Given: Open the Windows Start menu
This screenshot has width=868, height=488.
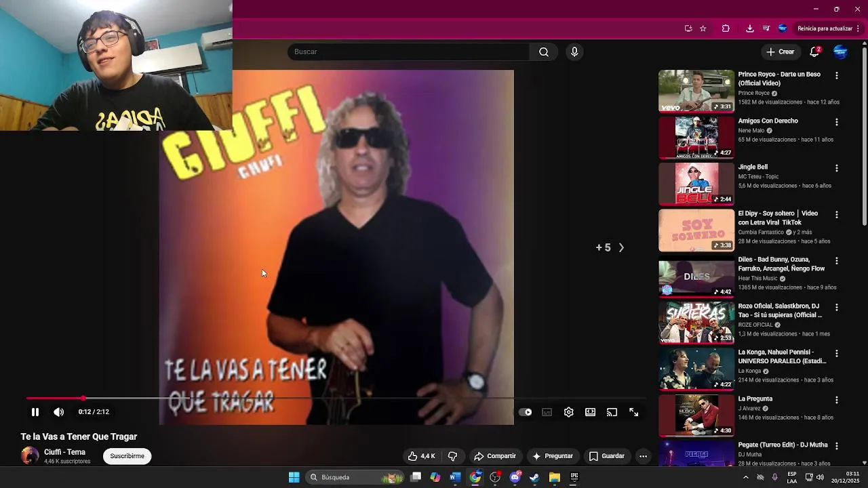Looking at the screenshot, I should (x=294, y=478).
